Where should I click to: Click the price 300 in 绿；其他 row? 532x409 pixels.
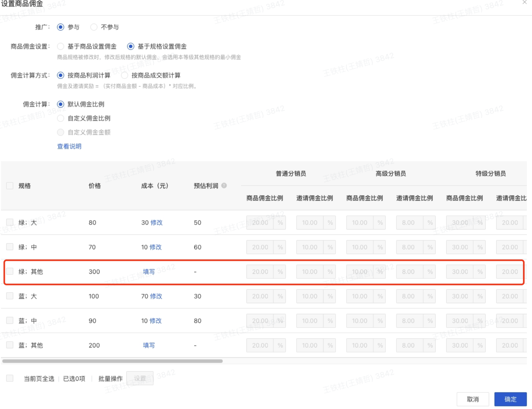tap(94, 272)
